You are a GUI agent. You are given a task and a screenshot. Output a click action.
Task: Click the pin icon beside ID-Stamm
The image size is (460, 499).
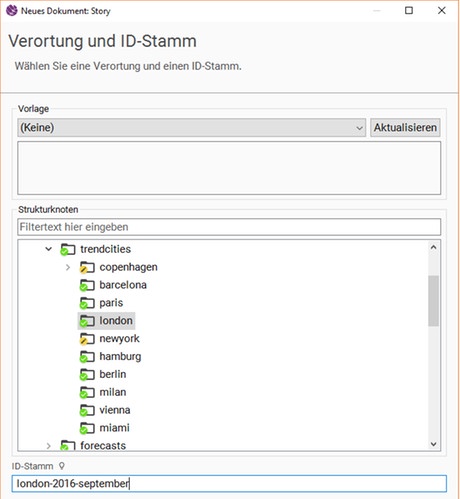(62, 466)
